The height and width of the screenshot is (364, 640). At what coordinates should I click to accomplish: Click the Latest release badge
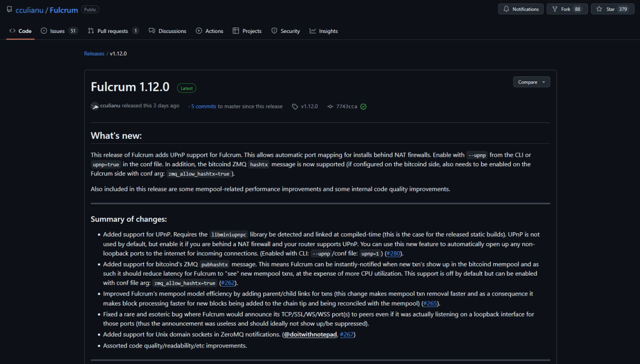(x=186, y=88)
